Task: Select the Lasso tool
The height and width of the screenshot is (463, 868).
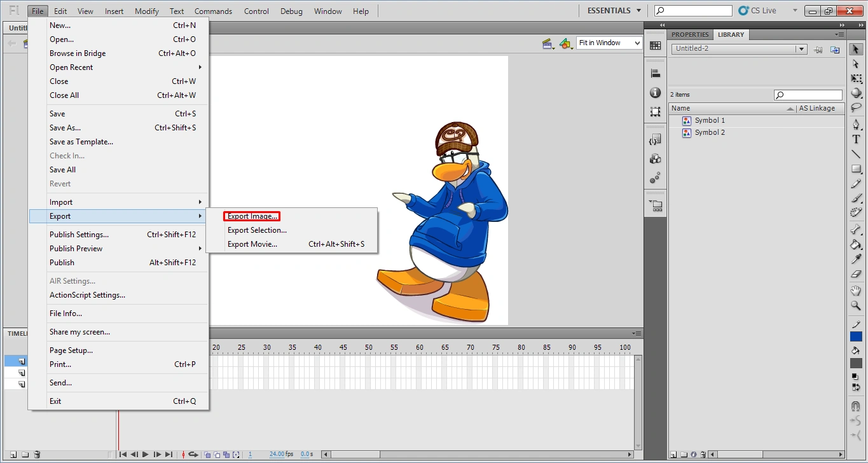Action: (x=856, y=107)
